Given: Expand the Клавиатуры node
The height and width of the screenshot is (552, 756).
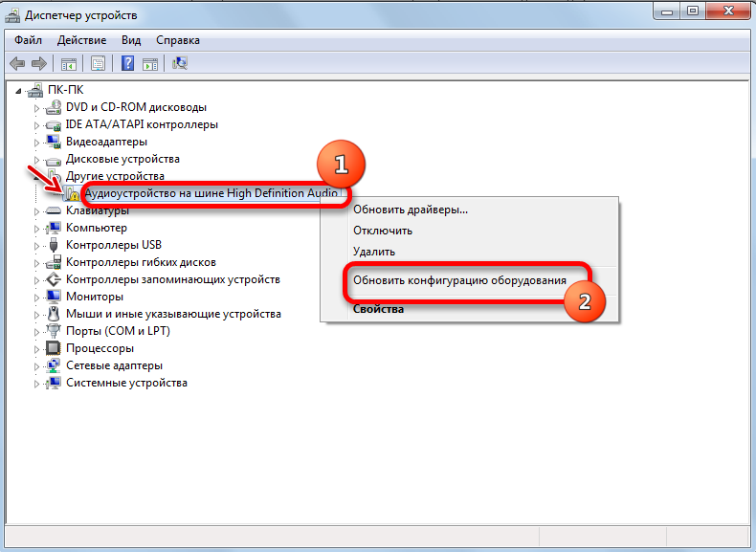Looking at the screenshot, I should click(36, 211).
